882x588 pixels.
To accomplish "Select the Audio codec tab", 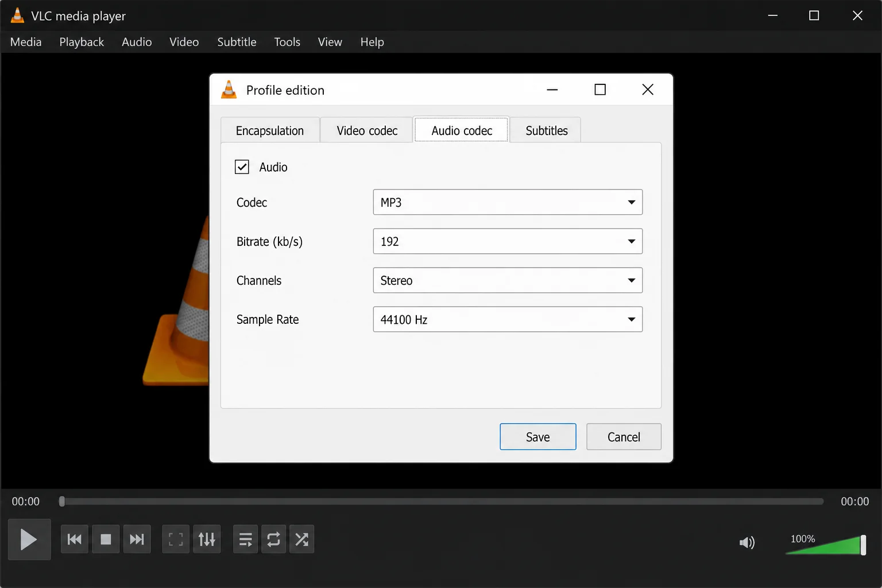I will click(x=462, y=130).
